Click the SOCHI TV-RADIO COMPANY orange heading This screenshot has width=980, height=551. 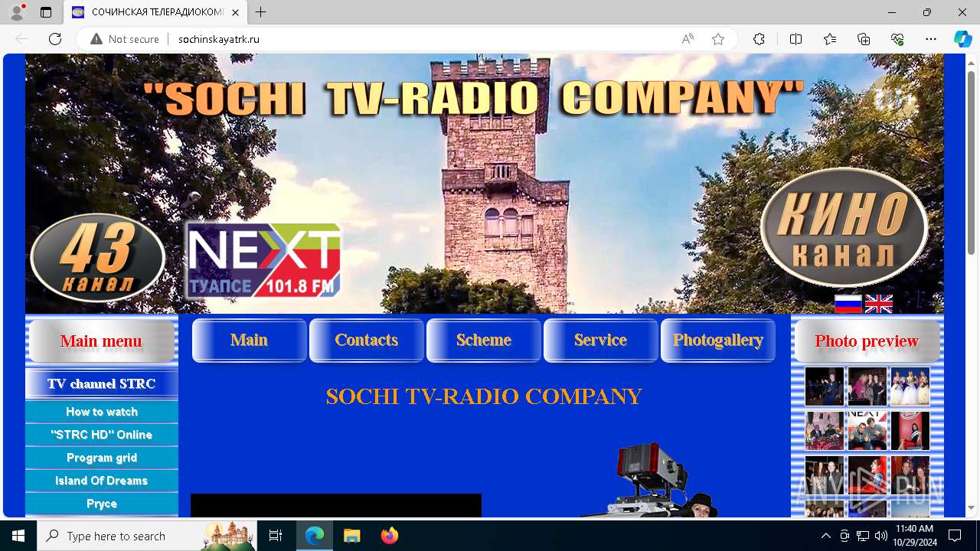[484, 396]
